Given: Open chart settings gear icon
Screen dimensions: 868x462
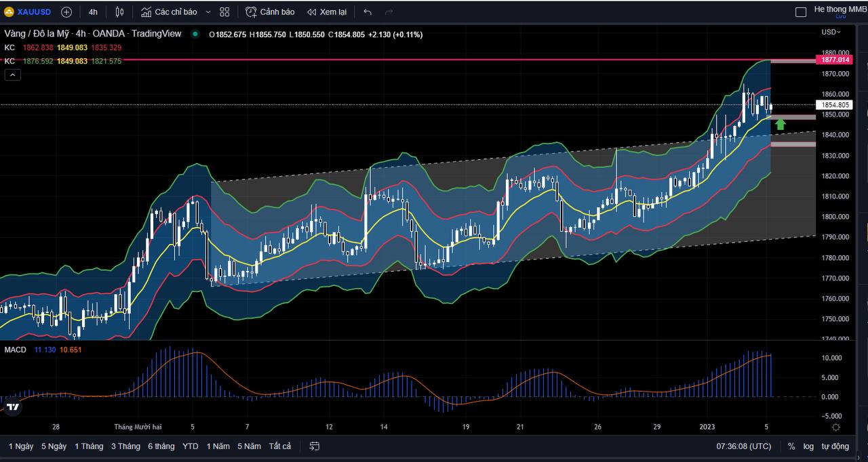Looking at the screenshot, I should pyautogui.click(x=836, y=427).
